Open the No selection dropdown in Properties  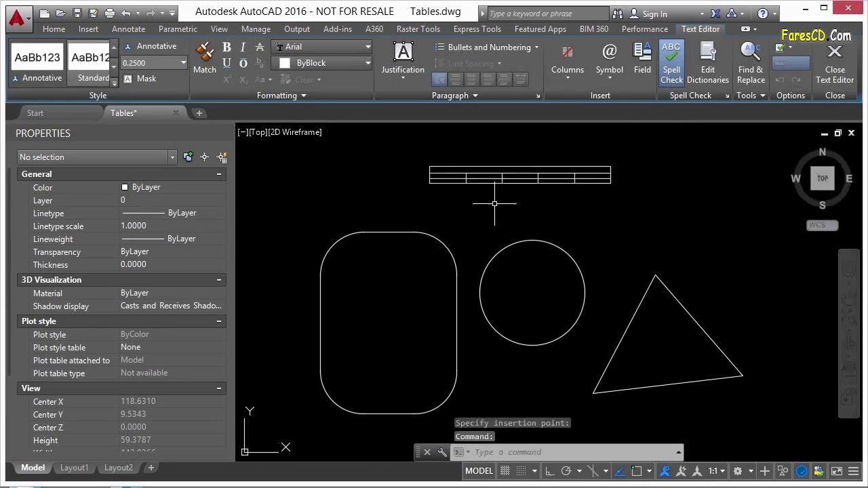pos(97,157)
